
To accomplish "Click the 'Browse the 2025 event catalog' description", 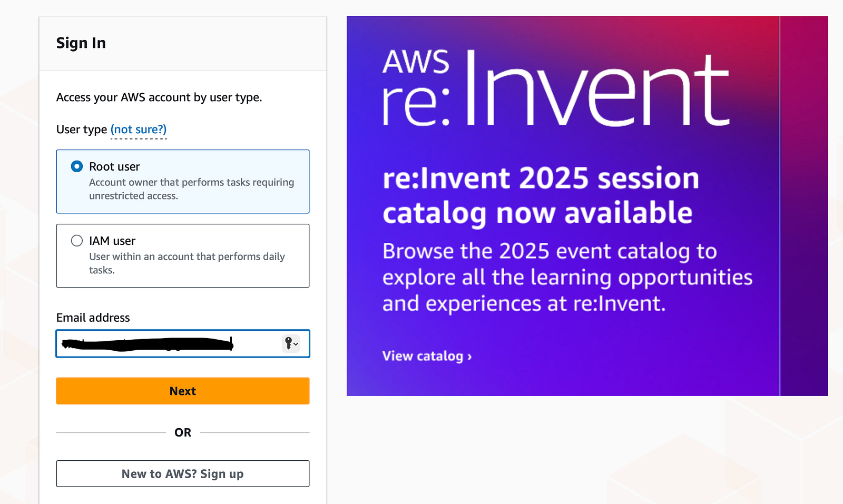I will point(567,277).
